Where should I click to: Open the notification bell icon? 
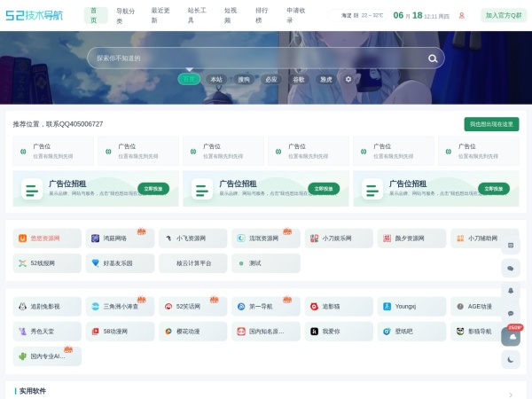[x=511, y=291]
